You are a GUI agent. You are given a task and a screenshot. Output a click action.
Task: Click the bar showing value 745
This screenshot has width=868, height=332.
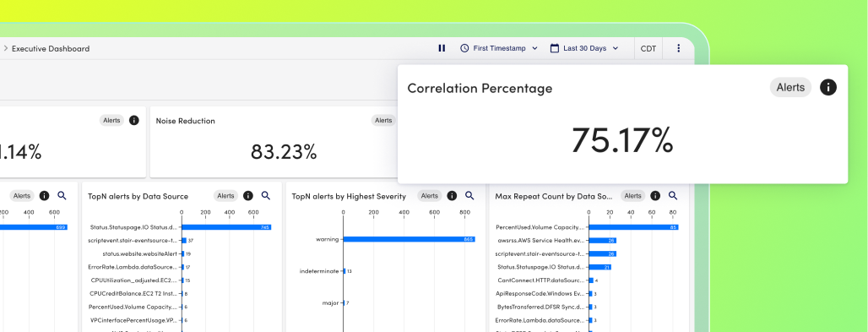[226, 227]
